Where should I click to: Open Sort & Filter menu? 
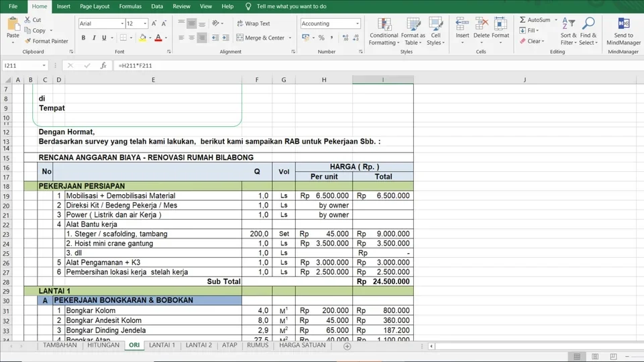click(568, 32)
